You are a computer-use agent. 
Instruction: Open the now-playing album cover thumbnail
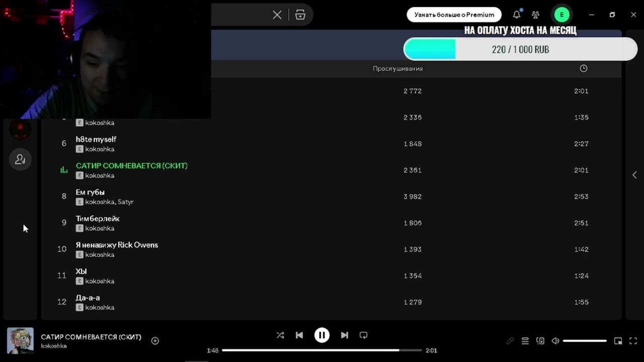click(x=20, y=341)
